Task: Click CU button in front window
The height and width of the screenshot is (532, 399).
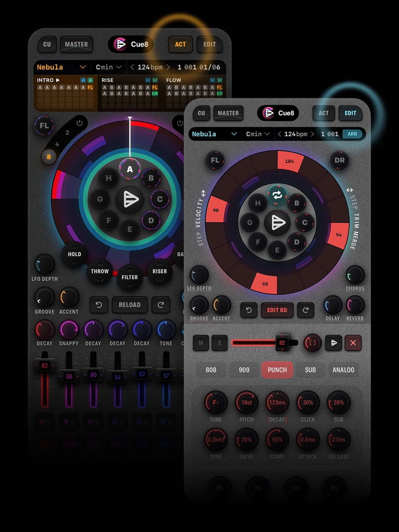Action: point(201,113)
